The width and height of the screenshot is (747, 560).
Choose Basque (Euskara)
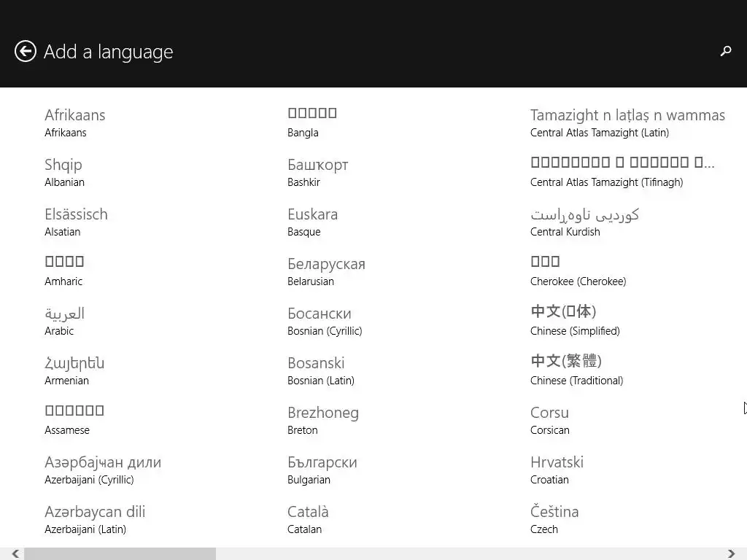click(312, 222)
